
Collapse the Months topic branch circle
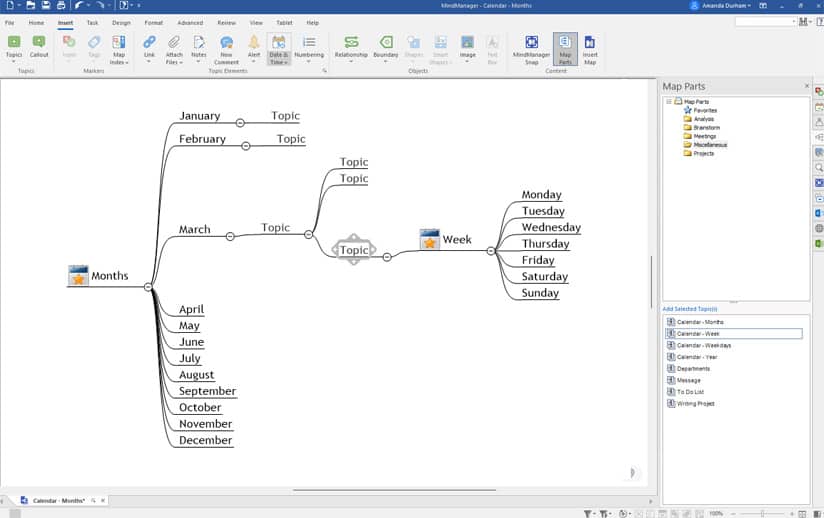148,287
